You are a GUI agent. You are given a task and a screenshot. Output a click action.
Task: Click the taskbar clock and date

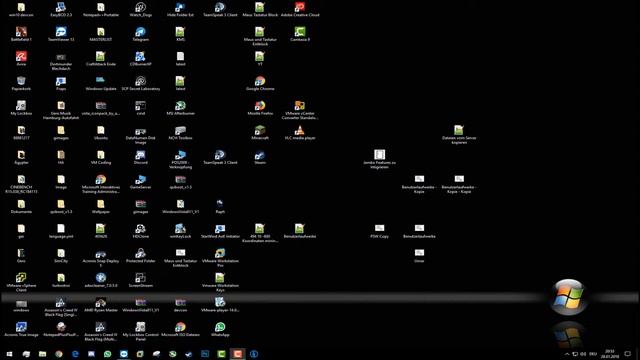pyautogui.click(x=609, y=354)
